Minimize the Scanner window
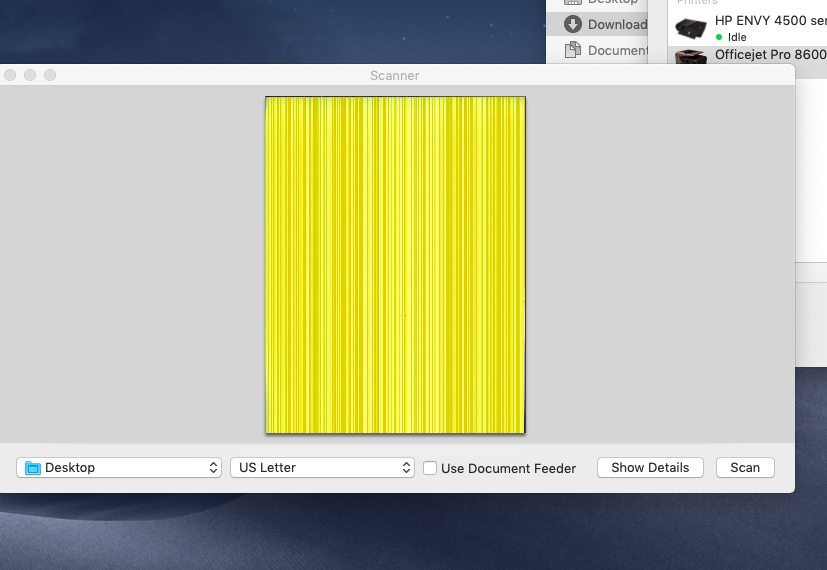This screenshot has width=827, height=570. tap(30, 75)
